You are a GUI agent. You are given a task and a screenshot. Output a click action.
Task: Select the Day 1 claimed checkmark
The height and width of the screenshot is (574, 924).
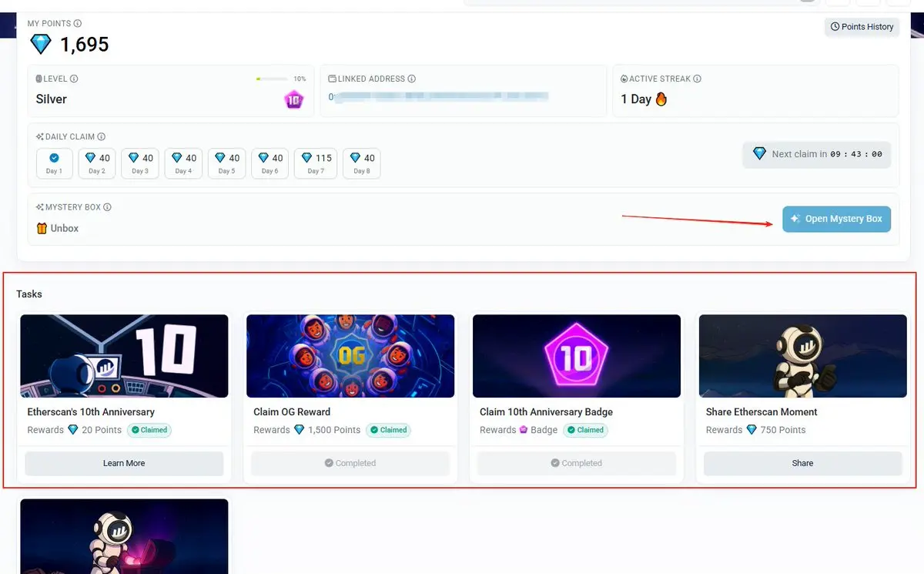pyautogui.click(x=54, y=158)
